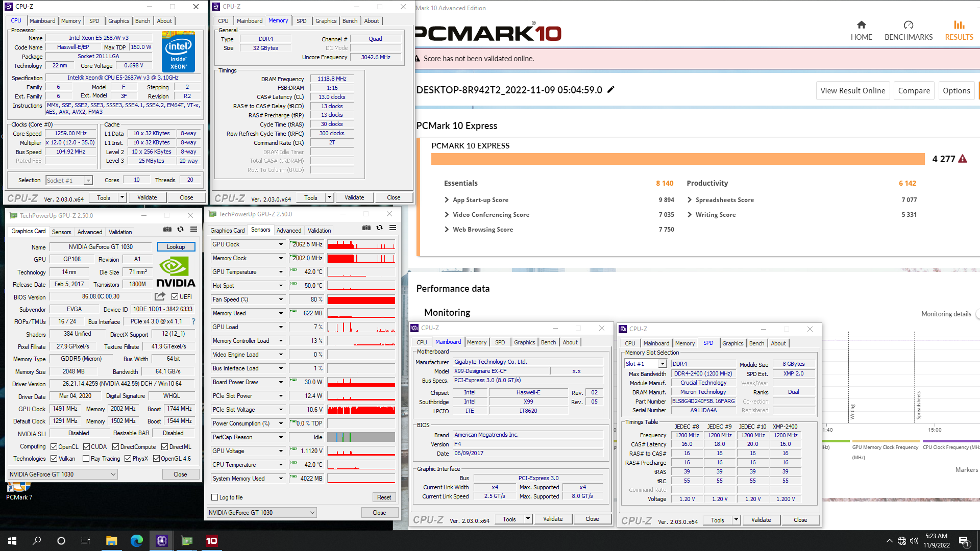Switch to PCMark 10 taskbar icon
The image size is (980, 551).
coord(211,541)
